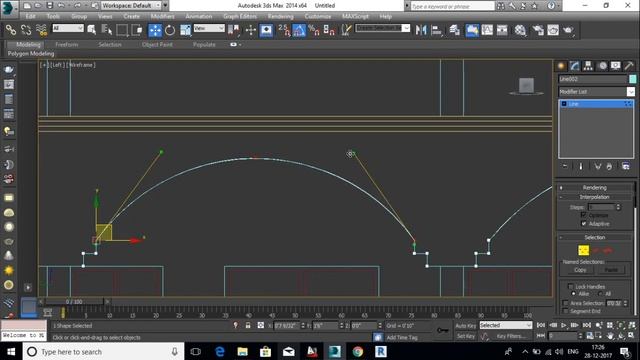The width and height of the screenshot is (640, 360).
Task: Toggle the 2.5D Snaps icon
Action: point(284,30)
